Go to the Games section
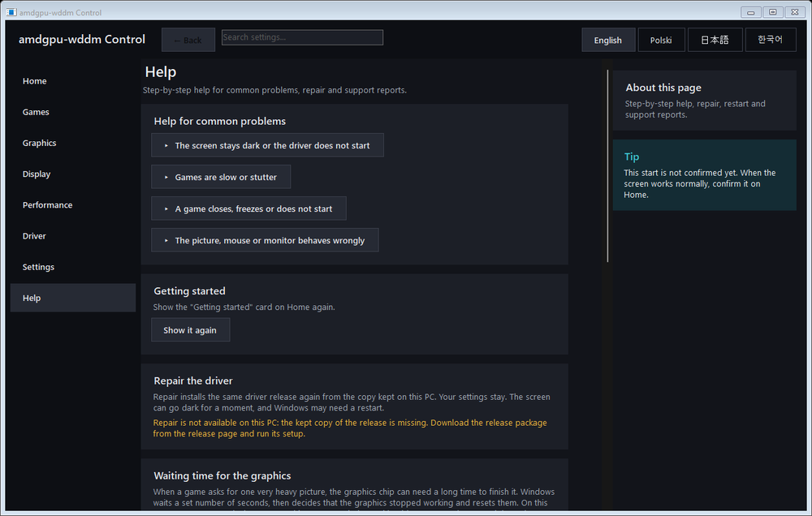Screen dimensions: 812x516 pyautogui.click(x=72, y=112)
